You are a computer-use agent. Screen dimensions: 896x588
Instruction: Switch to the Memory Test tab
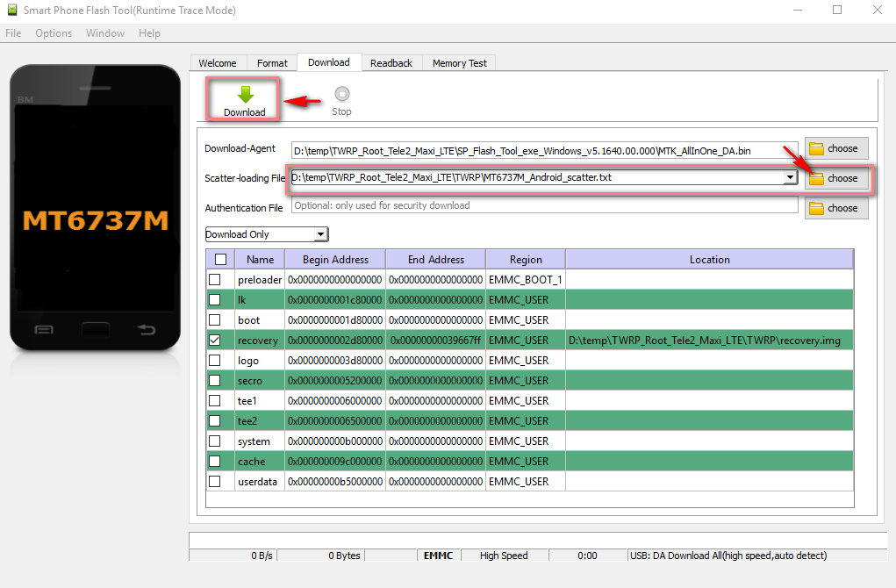tap(460, 63)
